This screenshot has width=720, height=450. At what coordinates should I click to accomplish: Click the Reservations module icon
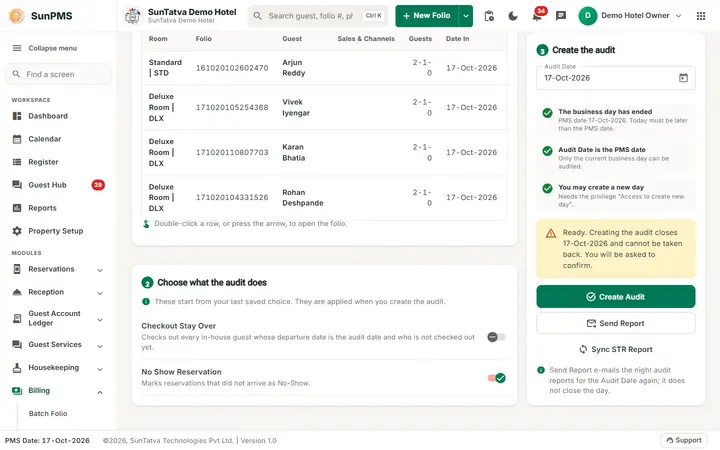tap(17, 269)
